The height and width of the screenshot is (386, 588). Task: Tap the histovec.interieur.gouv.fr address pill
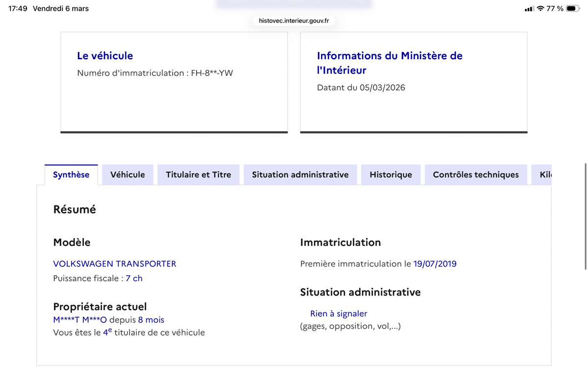pos(294,21)
